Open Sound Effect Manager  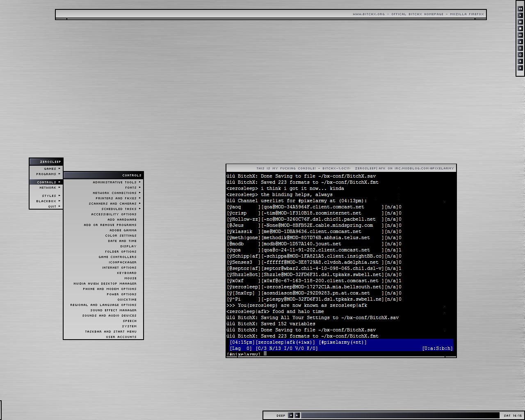pyautogui.click(x=103, y=310)
